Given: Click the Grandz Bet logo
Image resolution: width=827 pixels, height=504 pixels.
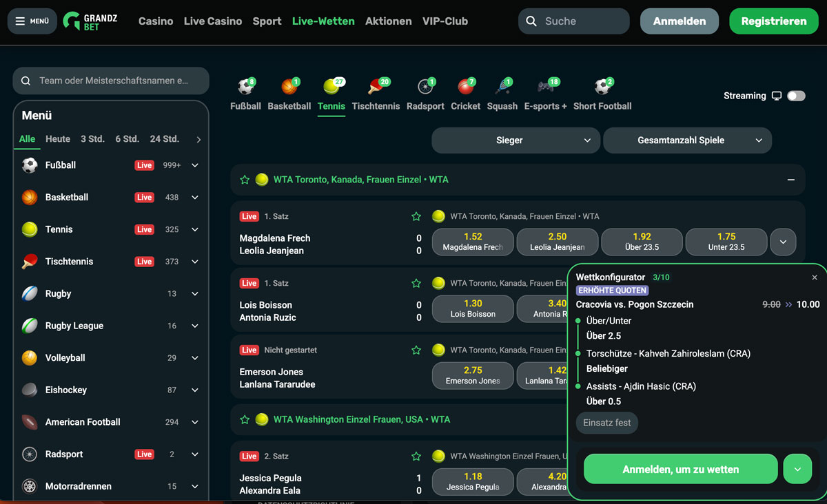Looking at the screenshot, I should (x=90, y=21).
